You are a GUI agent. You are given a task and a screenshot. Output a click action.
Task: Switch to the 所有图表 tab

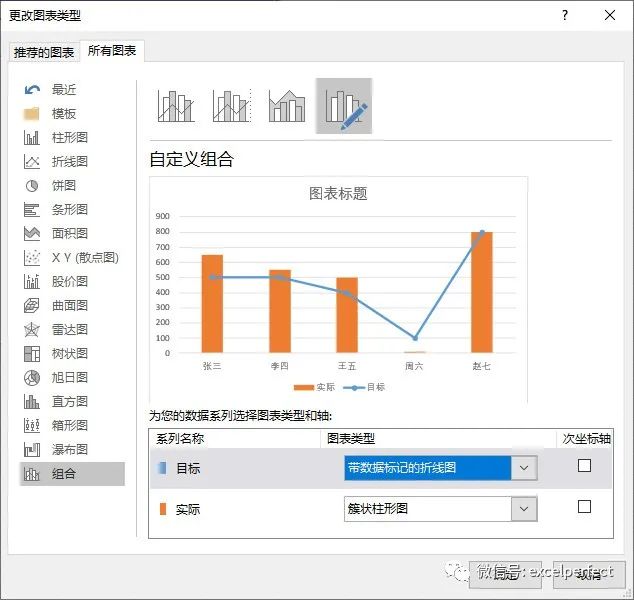click(x=112, y=51)
